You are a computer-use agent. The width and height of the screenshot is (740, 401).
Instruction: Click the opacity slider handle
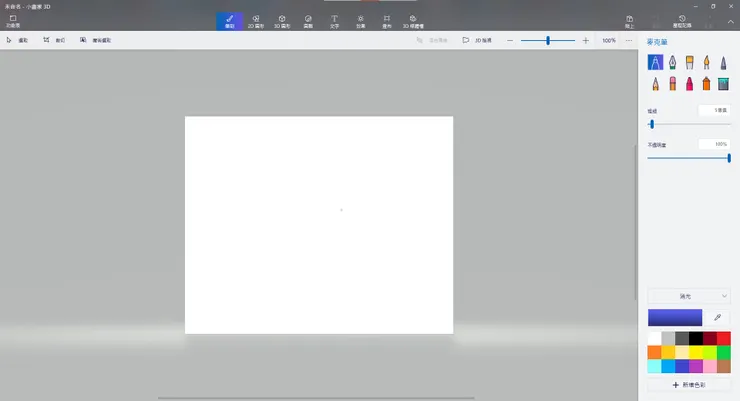[x=729, y=158]
